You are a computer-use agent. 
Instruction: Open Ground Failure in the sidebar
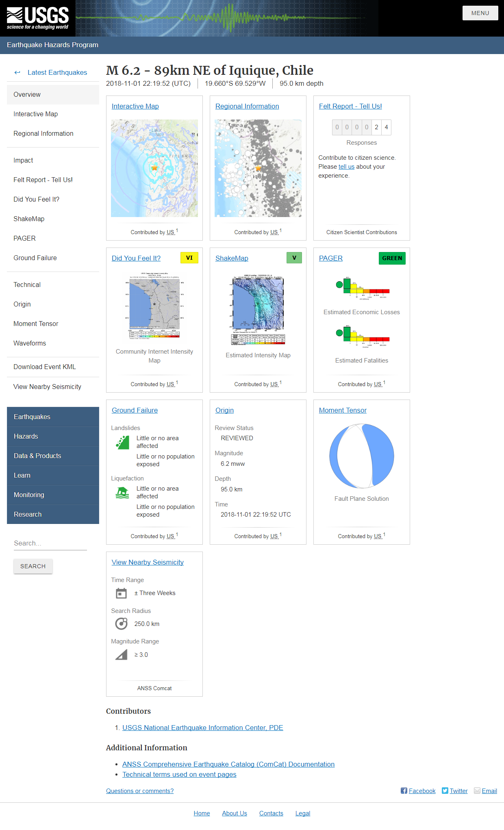[53, 258]
